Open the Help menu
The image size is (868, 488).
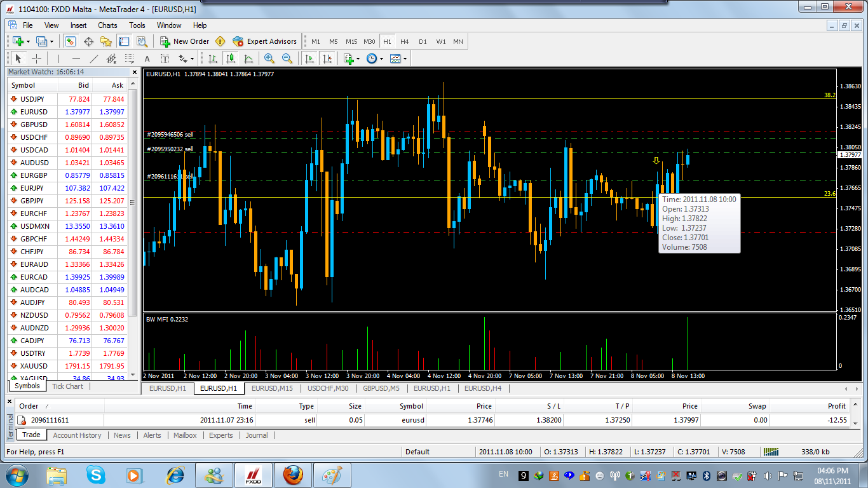[x=200, y=25]
